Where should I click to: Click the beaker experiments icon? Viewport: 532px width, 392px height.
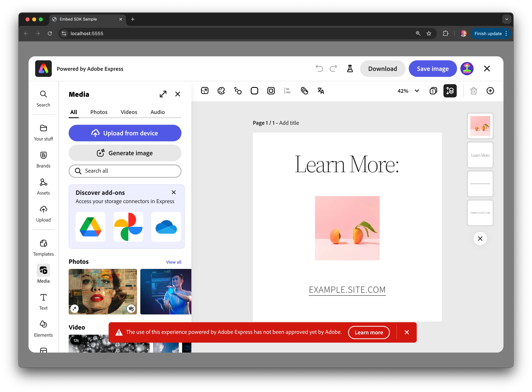pyautogui.click(x=350, y=69)
